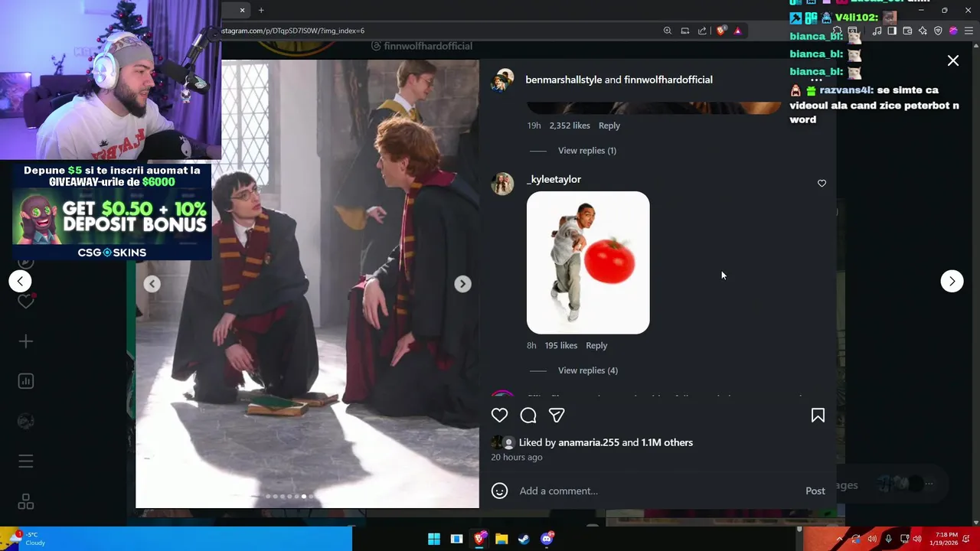The height and width of the screenshot is (551, 980).
Task: Click the zoom magnifier in the address bar
Action: tap(668, 31)
